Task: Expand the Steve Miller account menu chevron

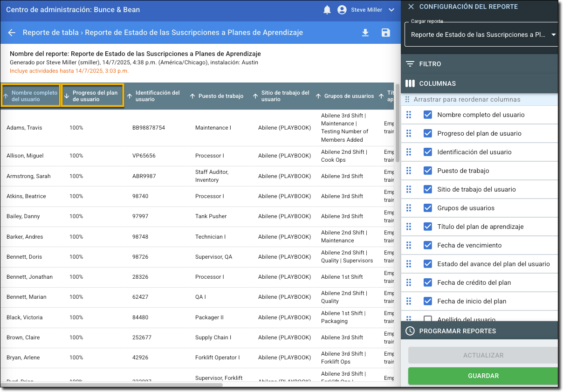Action: (x=391, y=10)
